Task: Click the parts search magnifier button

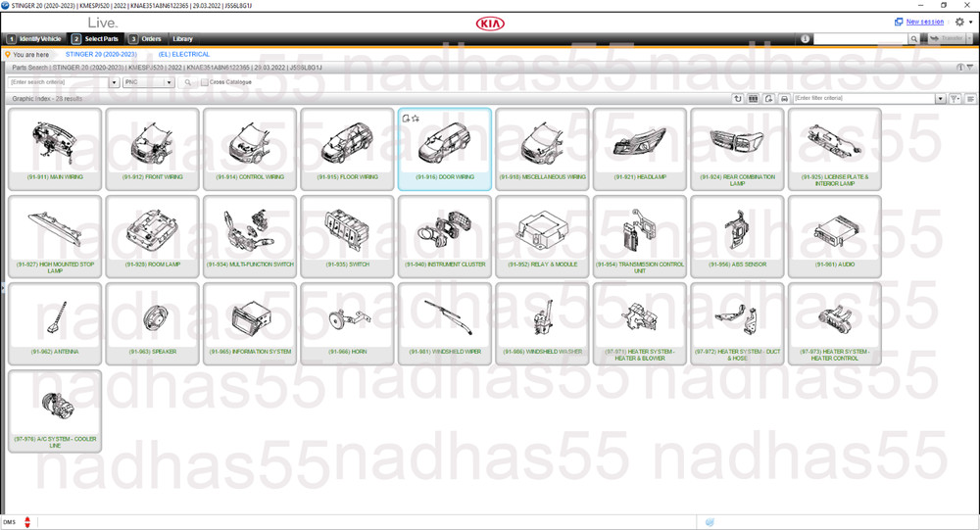Action: point(187,82)
